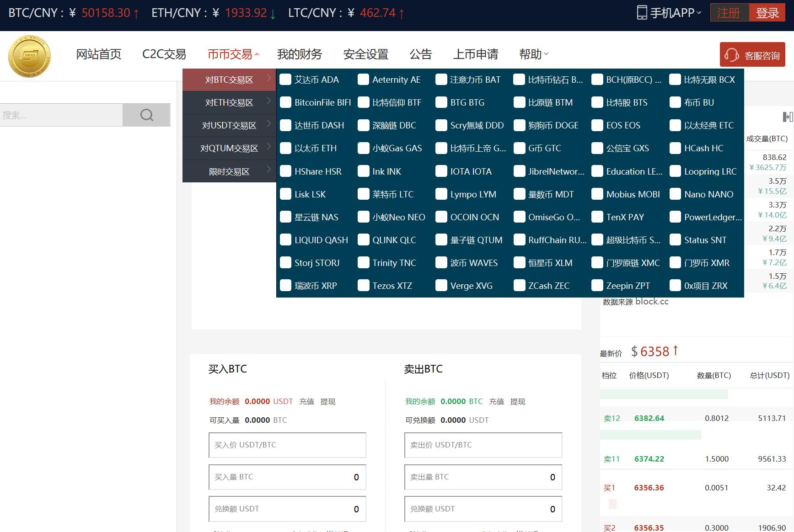Click the LTC/CNY price ticker 462.74

[x=377, y=13]
